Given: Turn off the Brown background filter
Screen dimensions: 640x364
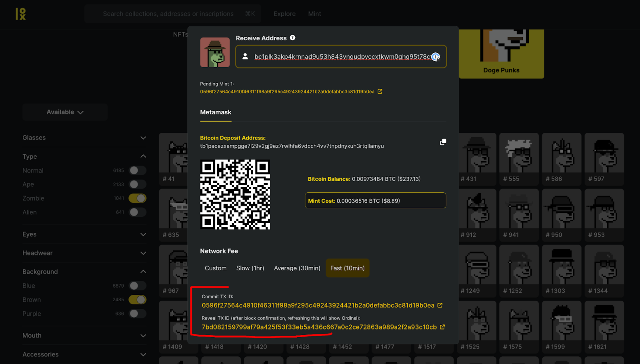Looking at the screenshot, I should coord(138,300).
